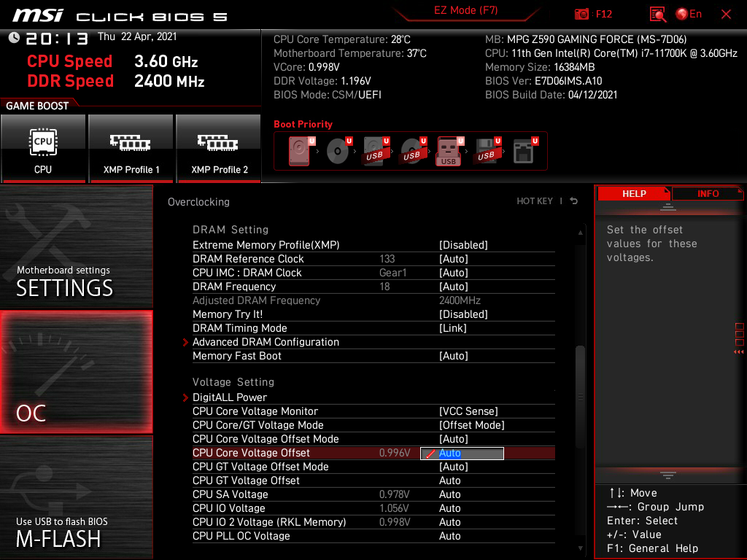
Task: Enable XMP Profile 2
Action: (x=219, y=148)
